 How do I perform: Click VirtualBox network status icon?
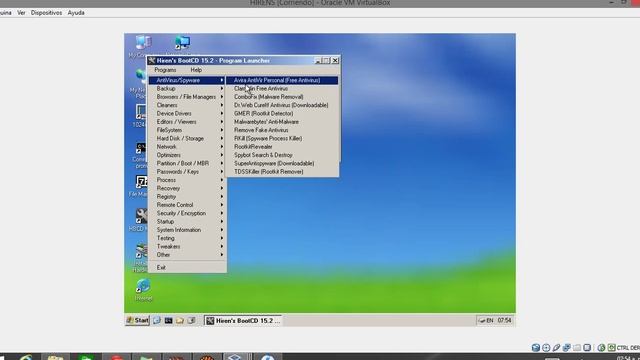(x=567, y=348)
